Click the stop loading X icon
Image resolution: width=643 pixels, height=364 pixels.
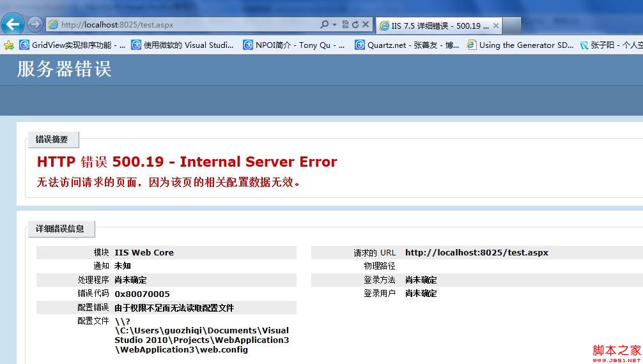click(366, 25)
